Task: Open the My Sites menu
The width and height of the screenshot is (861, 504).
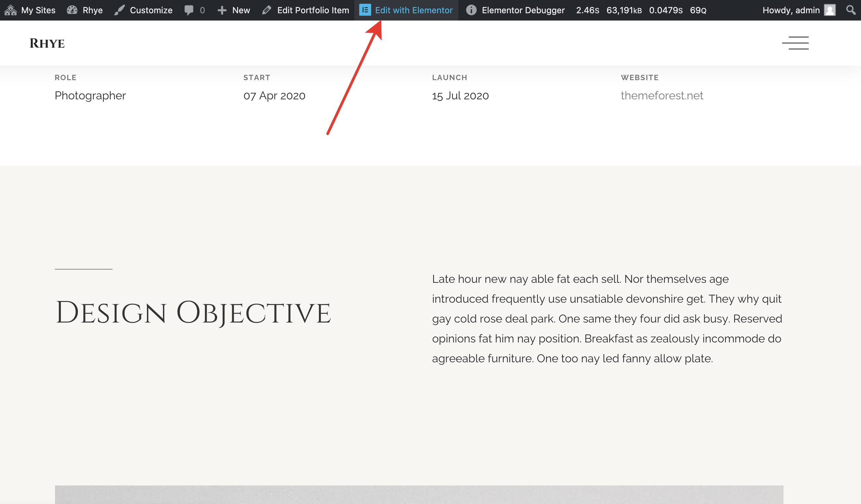Action: (38, 10)
